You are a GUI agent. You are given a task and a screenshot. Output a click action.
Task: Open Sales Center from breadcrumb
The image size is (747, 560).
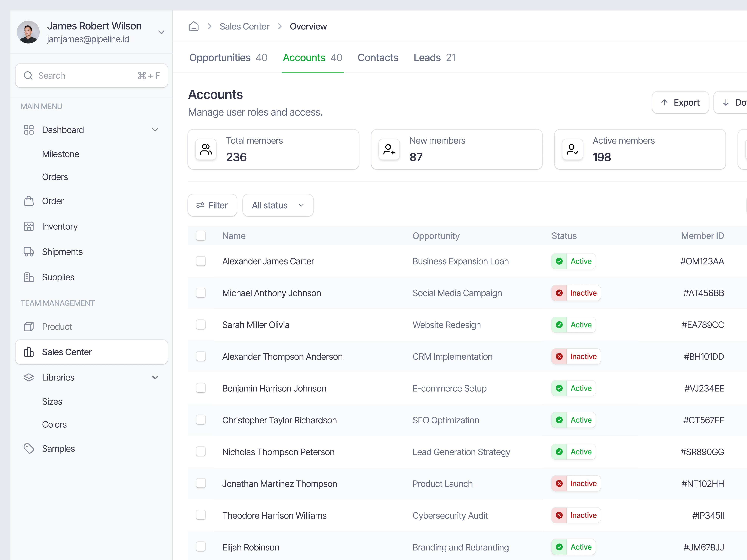point(244,26)
